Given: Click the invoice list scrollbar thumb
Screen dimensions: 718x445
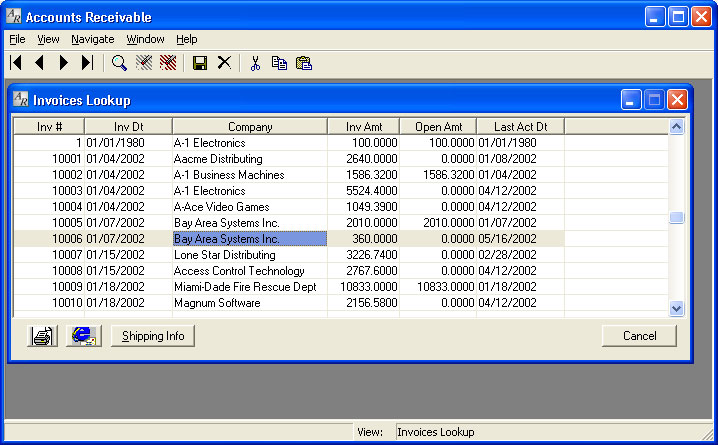Looking at the screenshot, I should (676, 217).
